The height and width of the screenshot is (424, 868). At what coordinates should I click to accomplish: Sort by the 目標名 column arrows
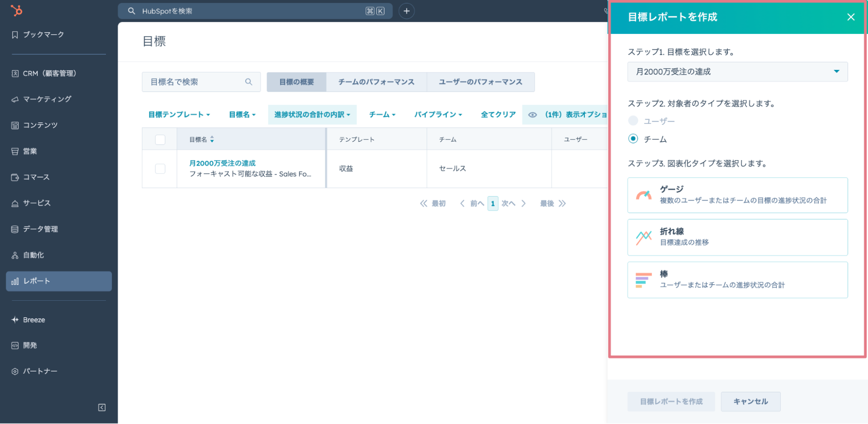click(x=212, y=139)
